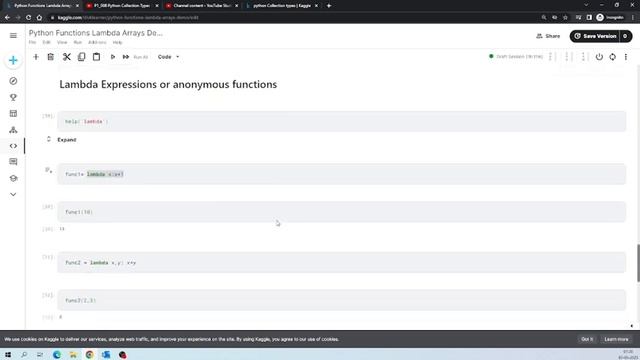Run the func1 lambda cell with gutter icon
Image resolution: width=640 pixels, height=360 pixels.
48,170
